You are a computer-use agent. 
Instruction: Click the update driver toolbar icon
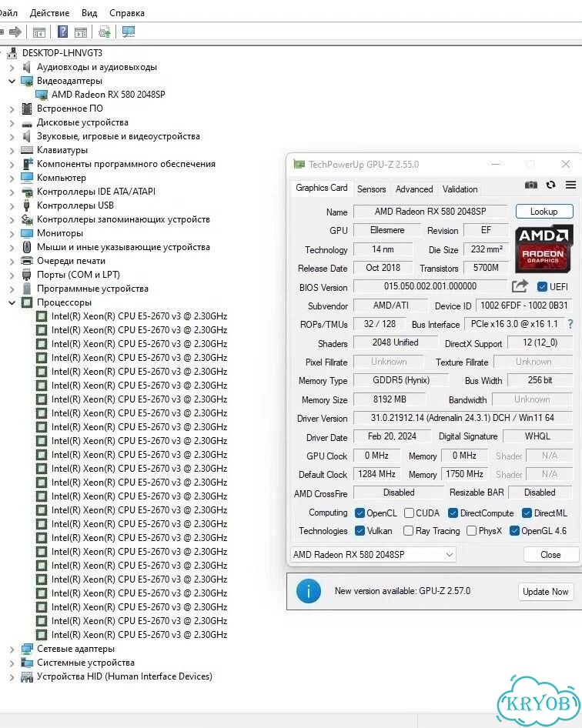pyautogui.click(x=104, y=32)
